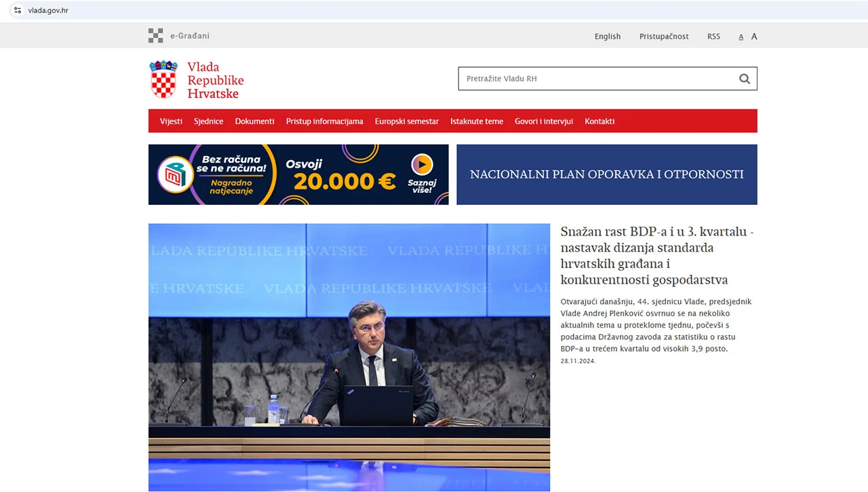Click the Vlada Republike Hrvatske title
The height and width of the screenshot is (492, 868).
[215, 80]
